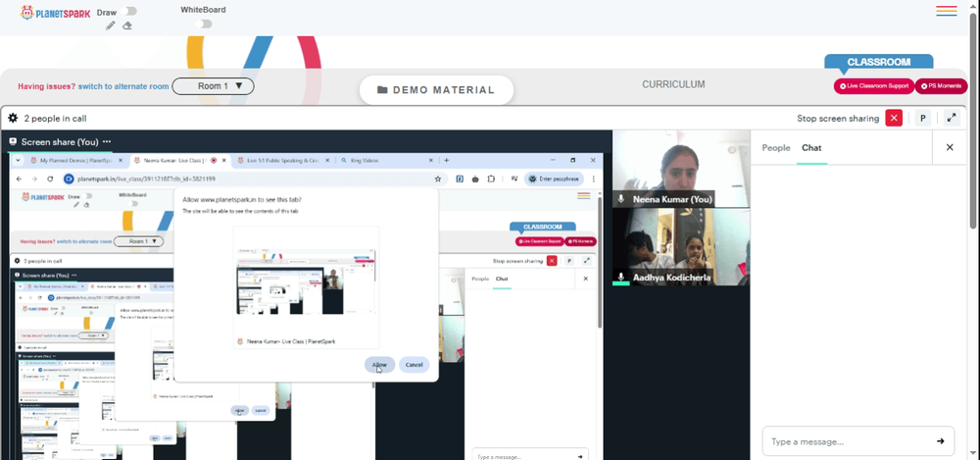Switch to Live 1:1 Public Speaking browser tab

point(282,160)
